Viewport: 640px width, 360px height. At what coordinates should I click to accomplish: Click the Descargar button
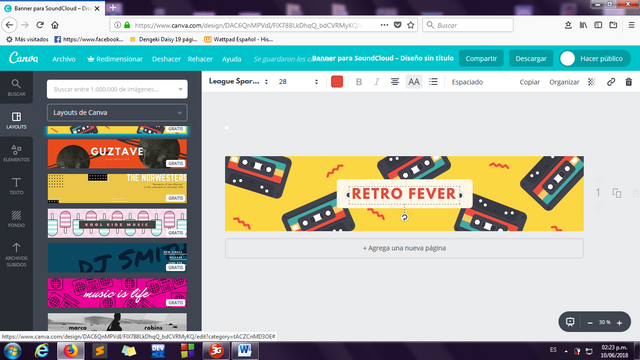(531, 58)
